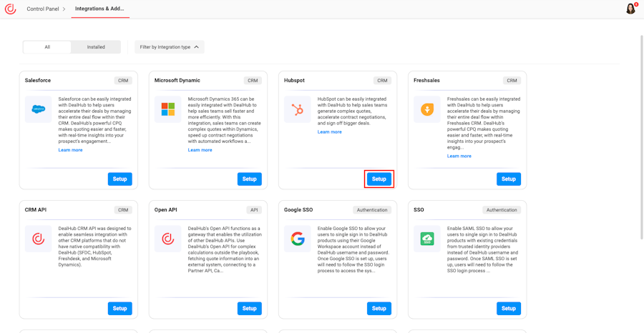Set up the Freshsales integration
The height and width of the screenshot is (333, 644).
coord(509,179)
